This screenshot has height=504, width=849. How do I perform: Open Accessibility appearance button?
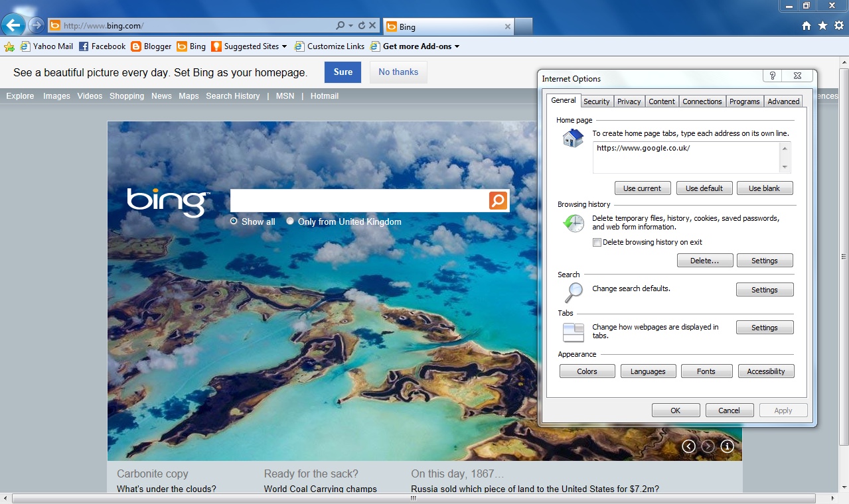766,371
